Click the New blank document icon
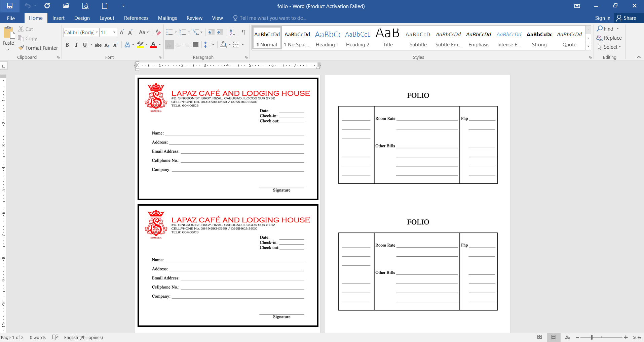The height and width of the screenshot is (342, 644). pyautogui.click(x=105, y=6)
